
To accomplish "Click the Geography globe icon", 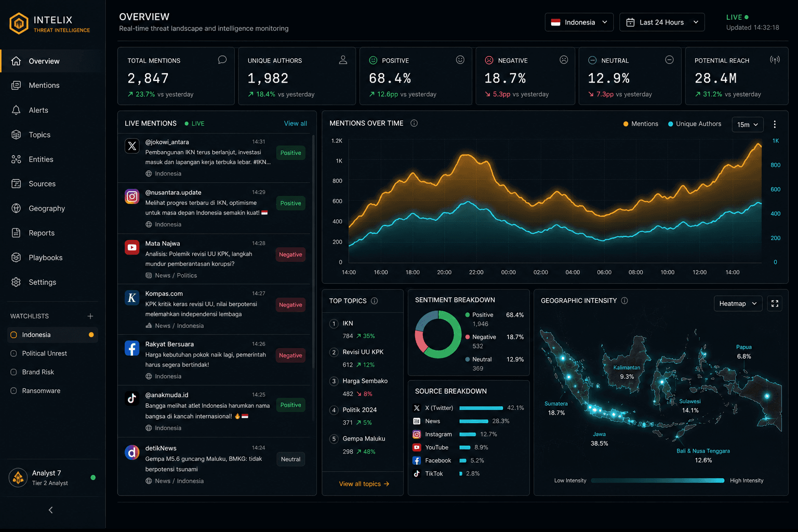I will click(16, 208).
